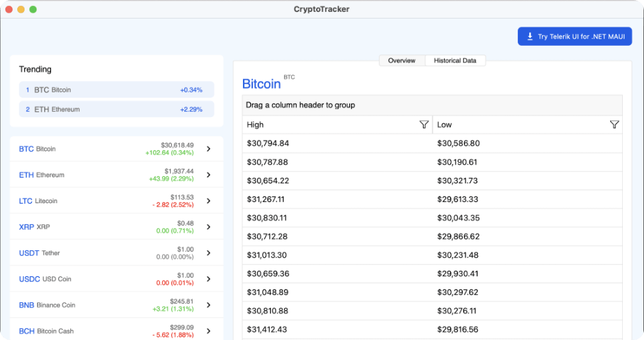Click download icon in Telerik button
Viewport: 644px width, 340px height.
530,37
